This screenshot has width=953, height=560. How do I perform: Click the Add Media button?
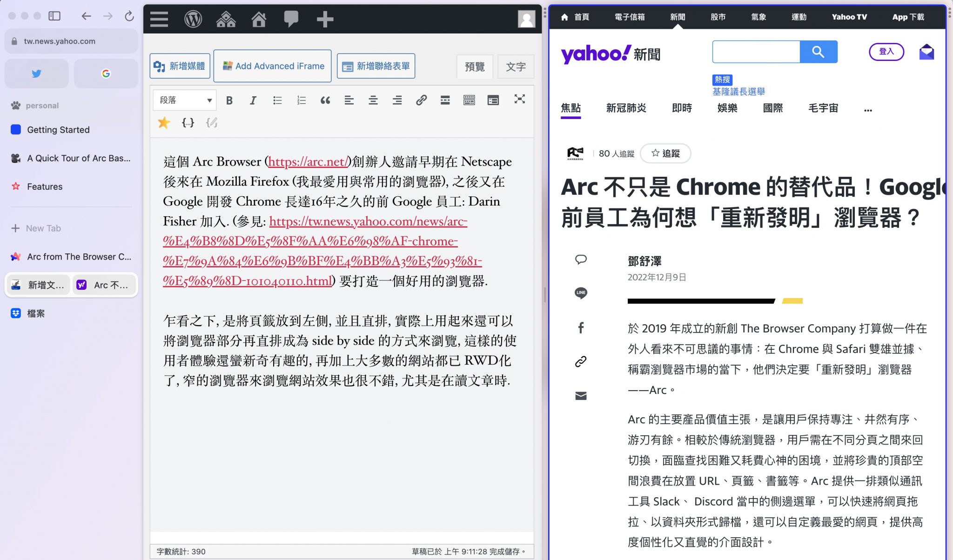(x=180, y=66)
